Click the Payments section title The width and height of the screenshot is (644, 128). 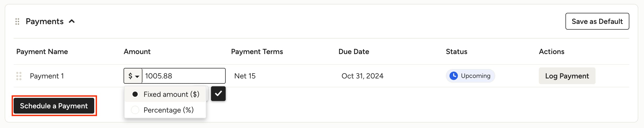point(45,22)
